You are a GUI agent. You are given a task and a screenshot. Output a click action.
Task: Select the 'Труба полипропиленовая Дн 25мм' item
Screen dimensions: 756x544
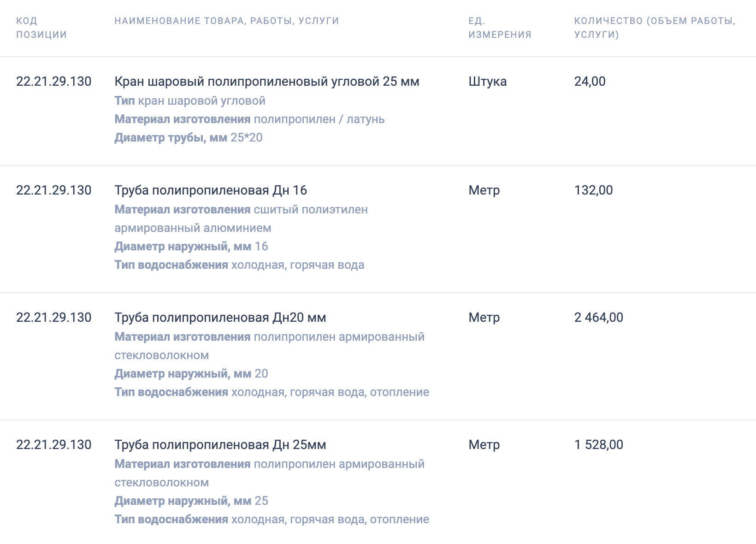click(x=220, y=445)
